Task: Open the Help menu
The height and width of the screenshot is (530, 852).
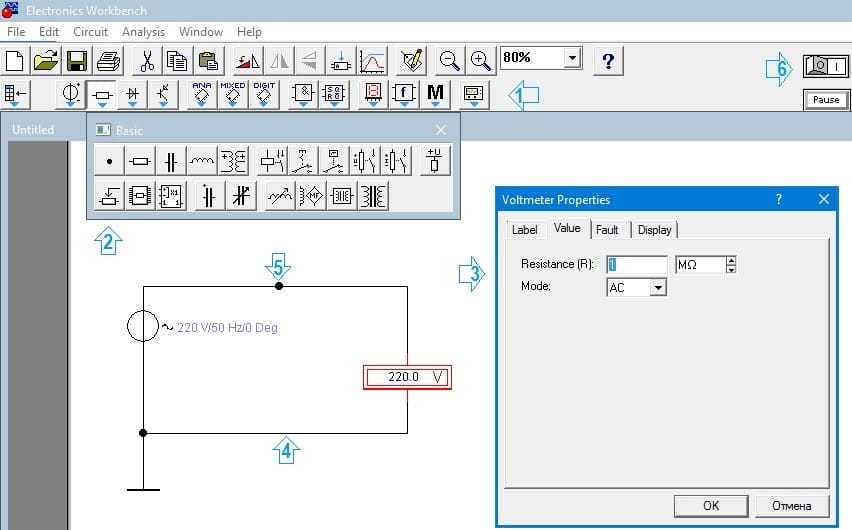Action: tap(249, 32)
